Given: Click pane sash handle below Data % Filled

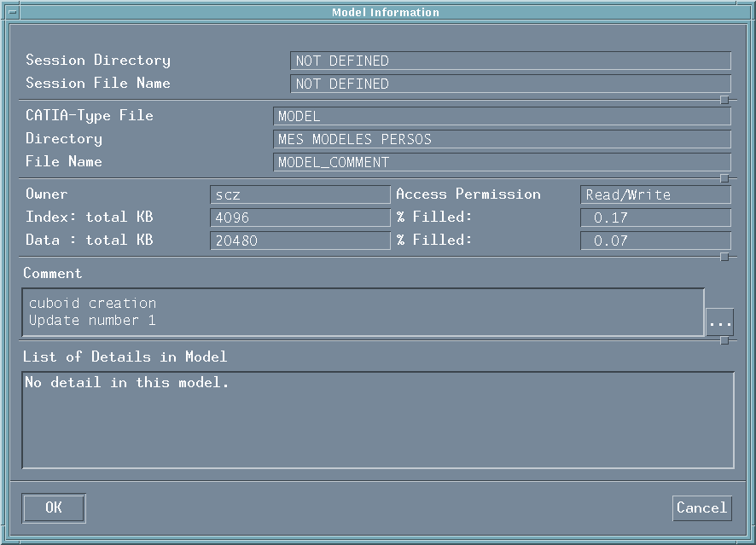Looking at the screenshot, I should click(x=724, y=257).
